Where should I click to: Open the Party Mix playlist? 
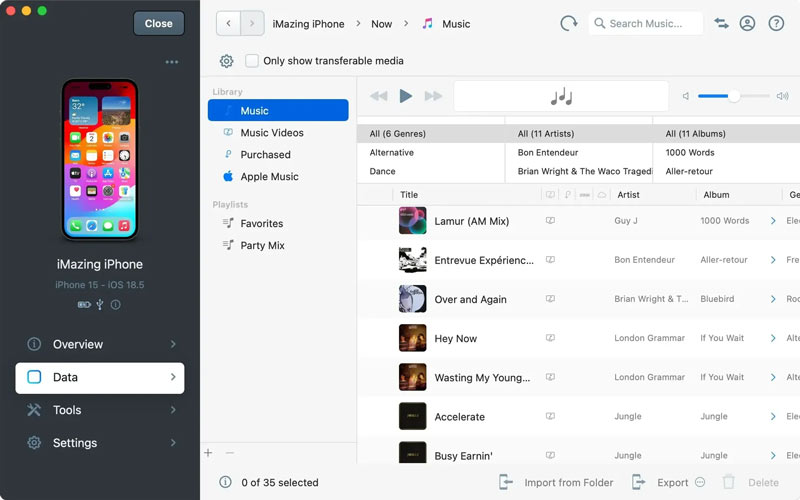tap(278, 245)
